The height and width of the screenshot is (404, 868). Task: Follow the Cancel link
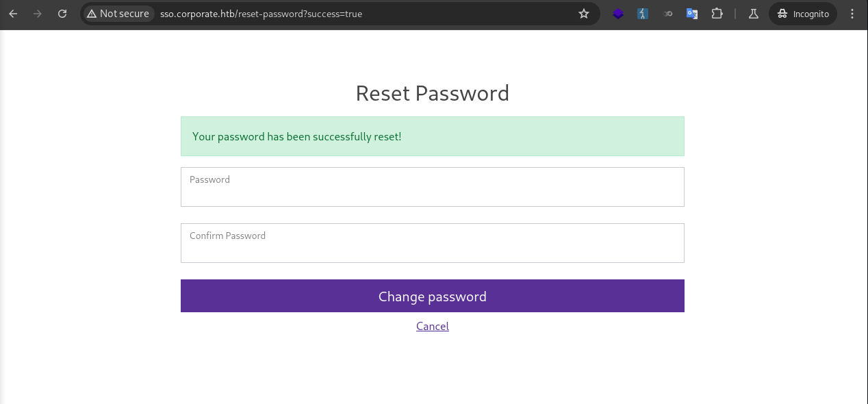tap(433, 327)
